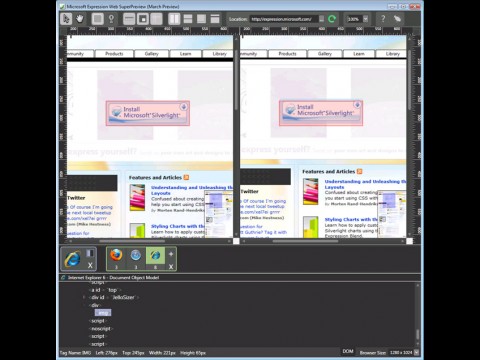The width and height of the screenshot is (480, 360).
Task: Click Library nav tab in left pane
Action: click(218, 54)
